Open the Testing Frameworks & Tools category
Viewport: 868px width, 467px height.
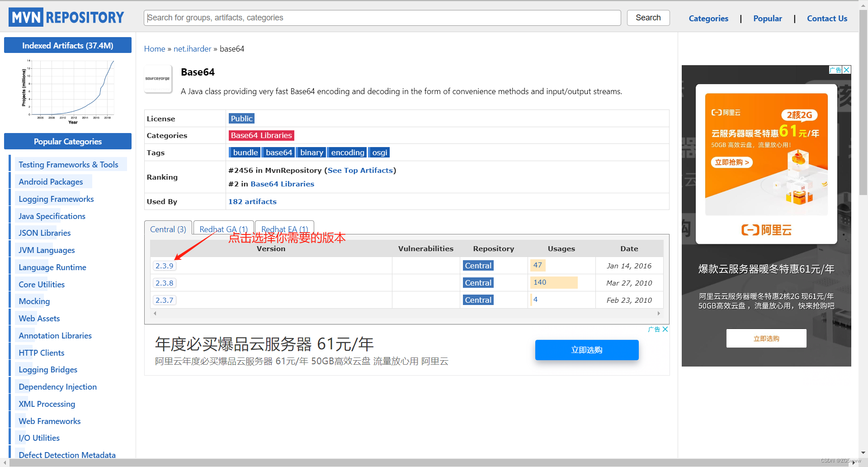[x=68, y=164]
